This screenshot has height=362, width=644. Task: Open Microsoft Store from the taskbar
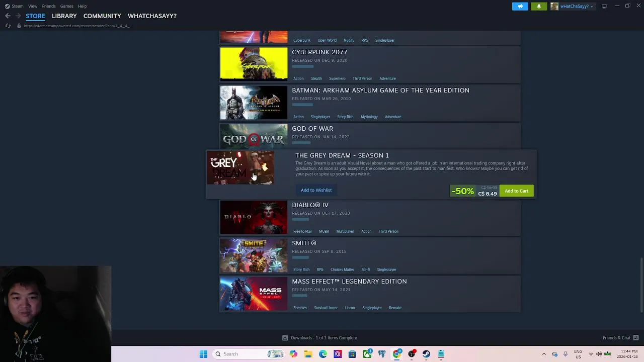coord(352,354)
